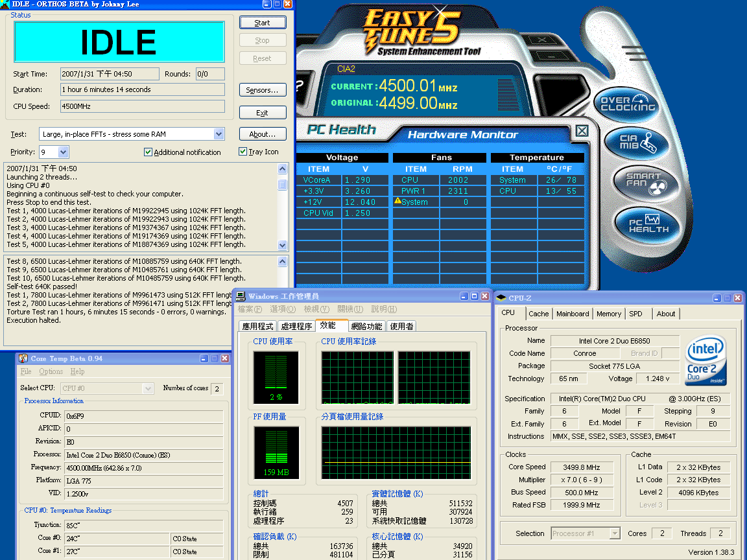Click the PF usage gauge showing 159 MB

tap(276, 452)
